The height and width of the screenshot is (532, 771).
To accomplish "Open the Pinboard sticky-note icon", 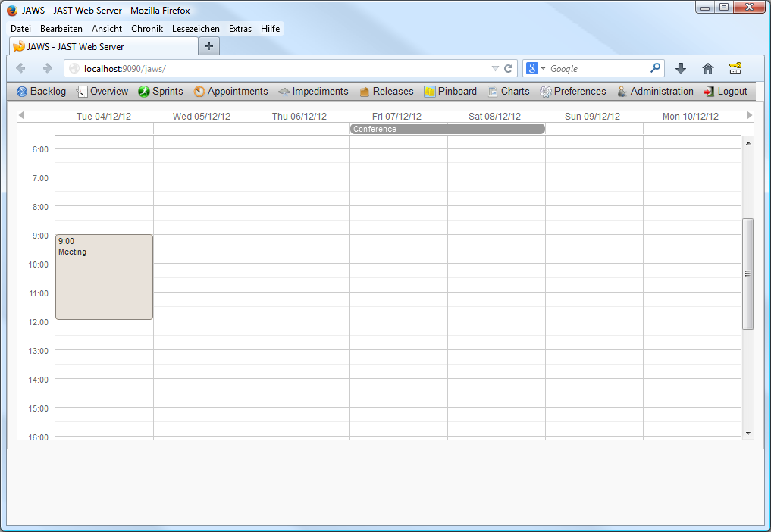I will [428, 91].
